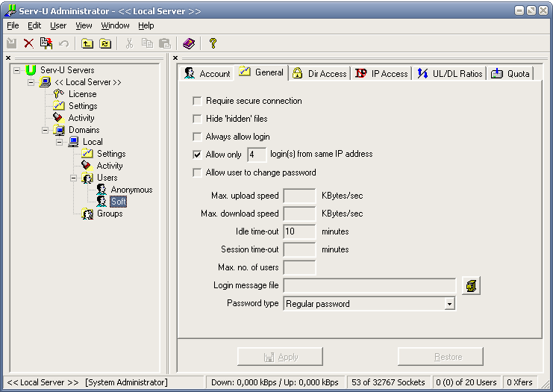Select the Soft user in tree
This screenshot has height=392, width=553.
pos(118,202)
